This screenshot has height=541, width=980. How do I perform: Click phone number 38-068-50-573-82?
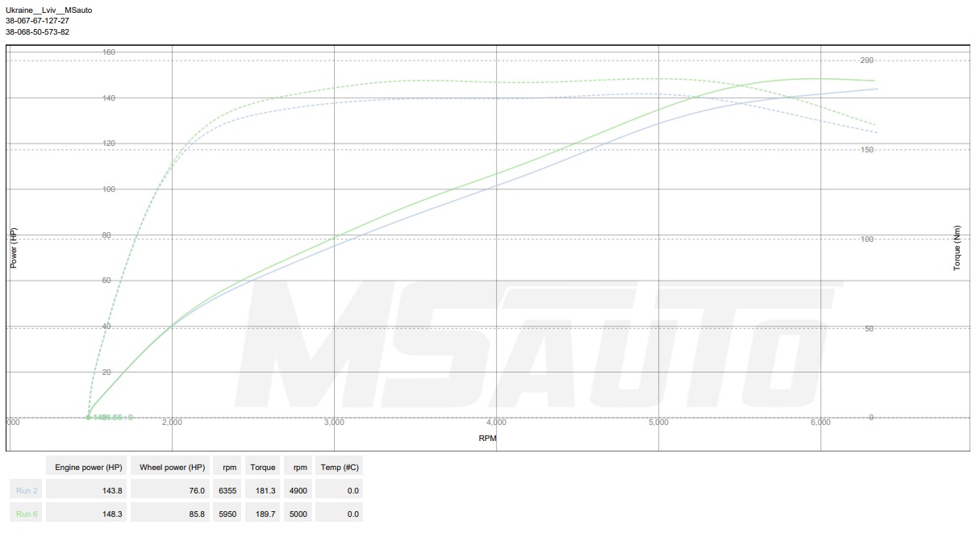[37, 32]
